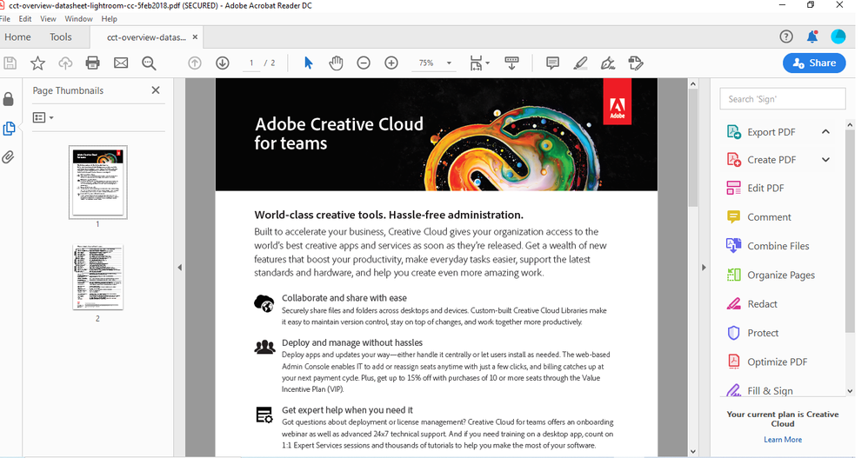Open the Window menu
Screen dimensions: 868x458
pyautogui.click(x=78, y=19)
